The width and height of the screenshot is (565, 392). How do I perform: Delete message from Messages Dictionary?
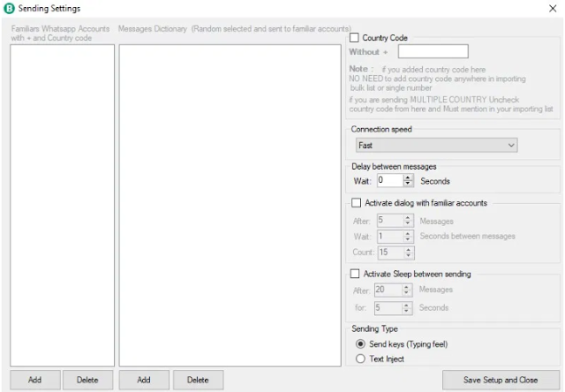(x=198, y=380)
